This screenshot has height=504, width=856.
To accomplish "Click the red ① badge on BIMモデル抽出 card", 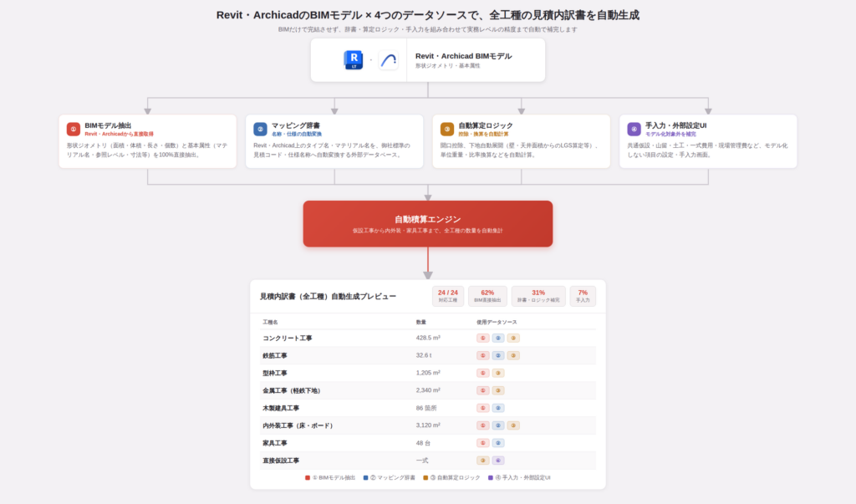I will coord(74,129).
